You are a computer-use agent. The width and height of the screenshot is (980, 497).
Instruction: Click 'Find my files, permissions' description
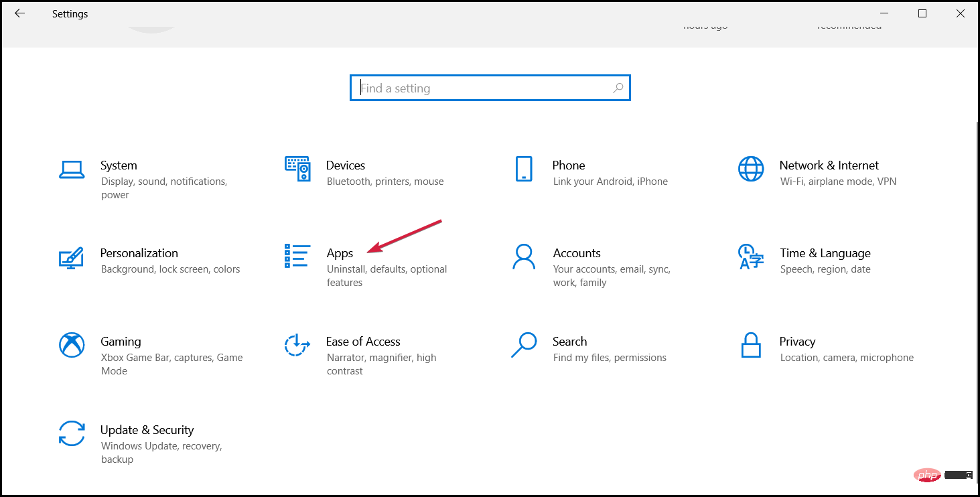tap(610, 358)
